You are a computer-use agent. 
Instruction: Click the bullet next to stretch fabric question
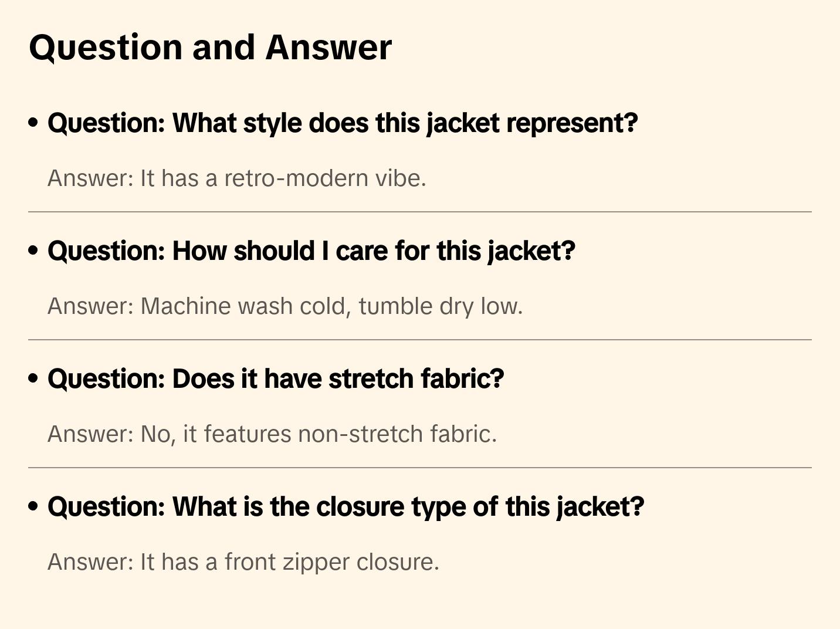tap(33, 378)
